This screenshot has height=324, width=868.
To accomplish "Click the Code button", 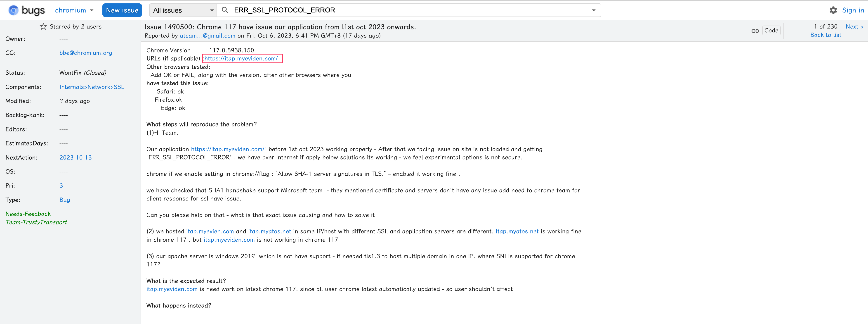I will click(x=771, y=31).
